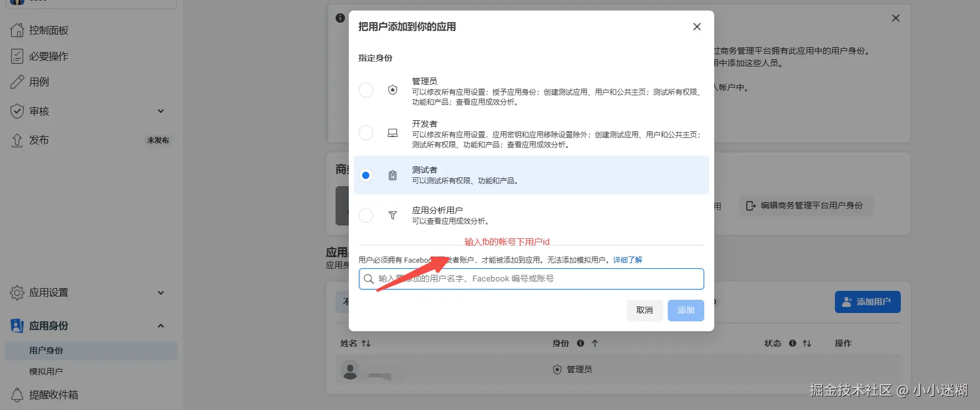Click the shield check icon beside 审核
Screen dimensions: 980x410
tap(17, 111)
